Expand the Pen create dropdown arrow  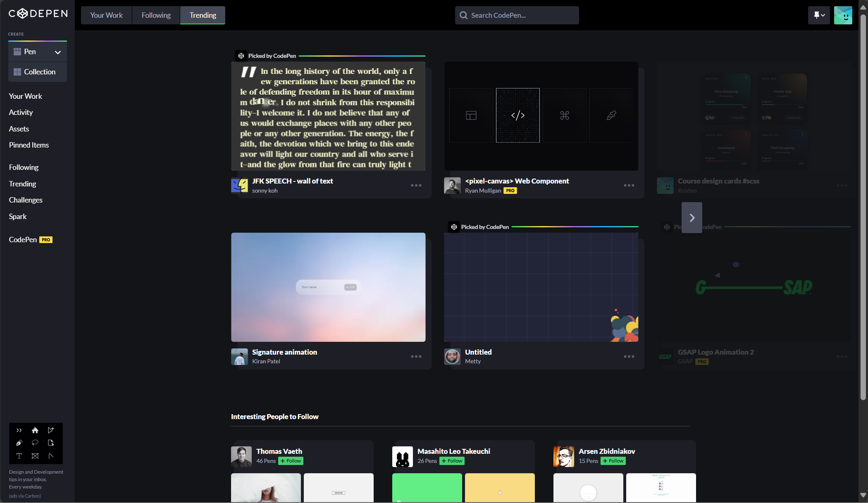58,52
